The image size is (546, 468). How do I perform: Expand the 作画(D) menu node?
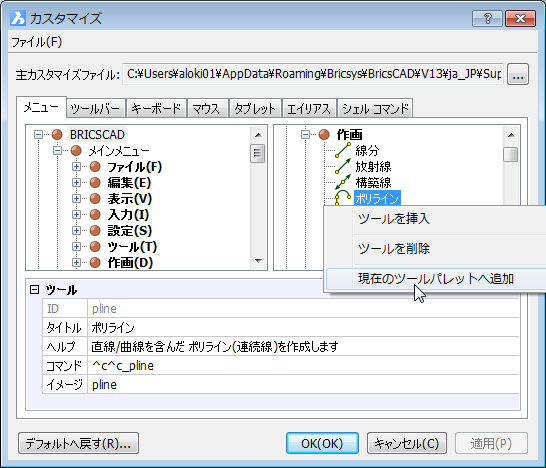(x=76, y=263)
